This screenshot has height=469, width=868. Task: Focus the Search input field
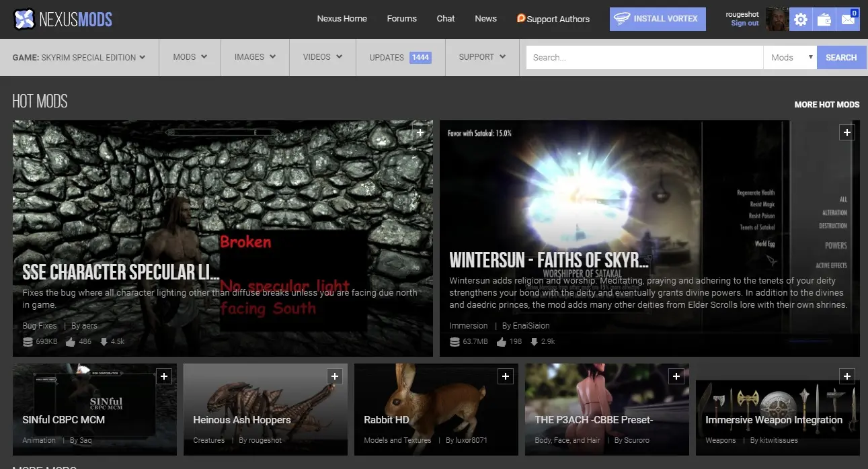tap(645, 57)
